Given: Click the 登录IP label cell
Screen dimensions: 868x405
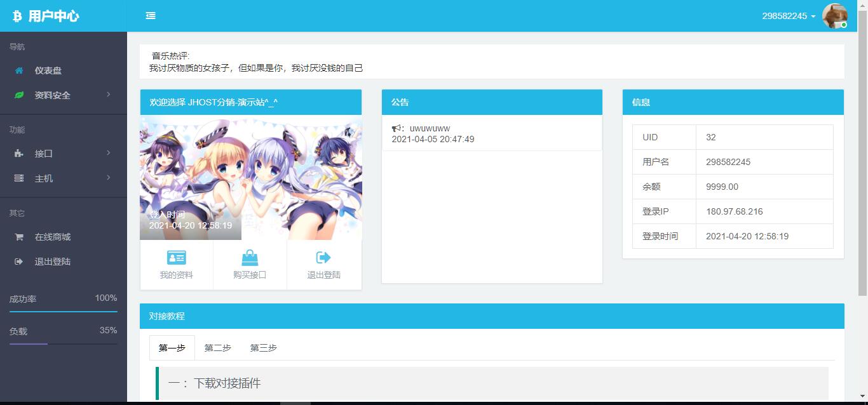Looking at the screenshot, I should (664, 211).
